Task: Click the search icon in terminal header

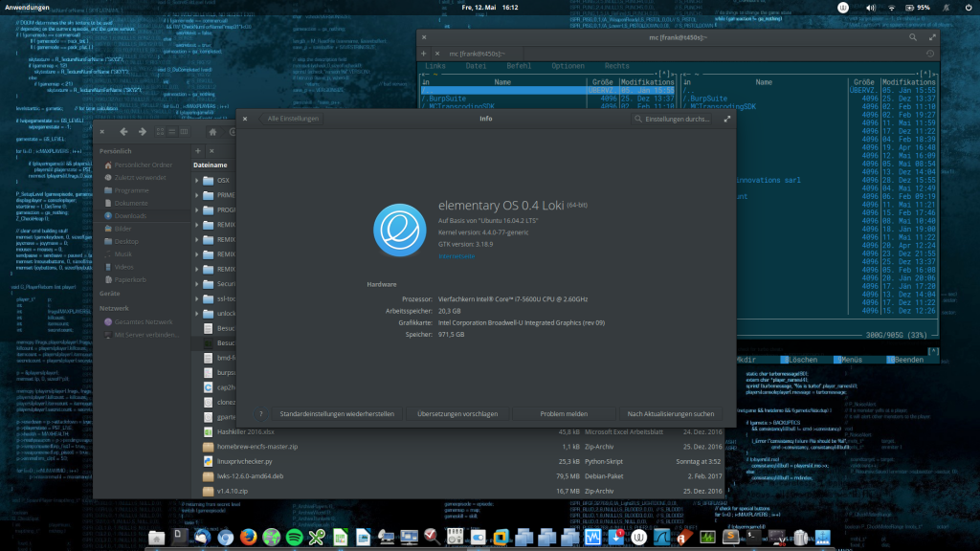Action: [913, 37]
